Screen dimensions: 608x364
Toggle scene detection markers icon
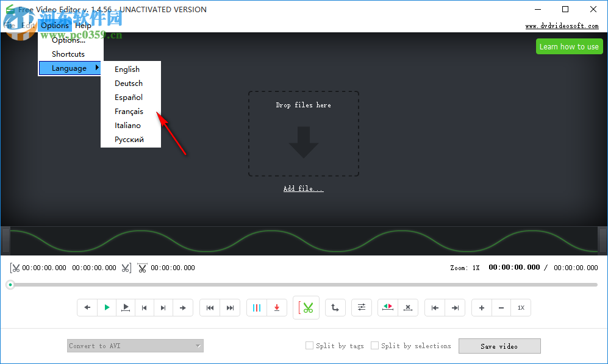coord(257,308)
